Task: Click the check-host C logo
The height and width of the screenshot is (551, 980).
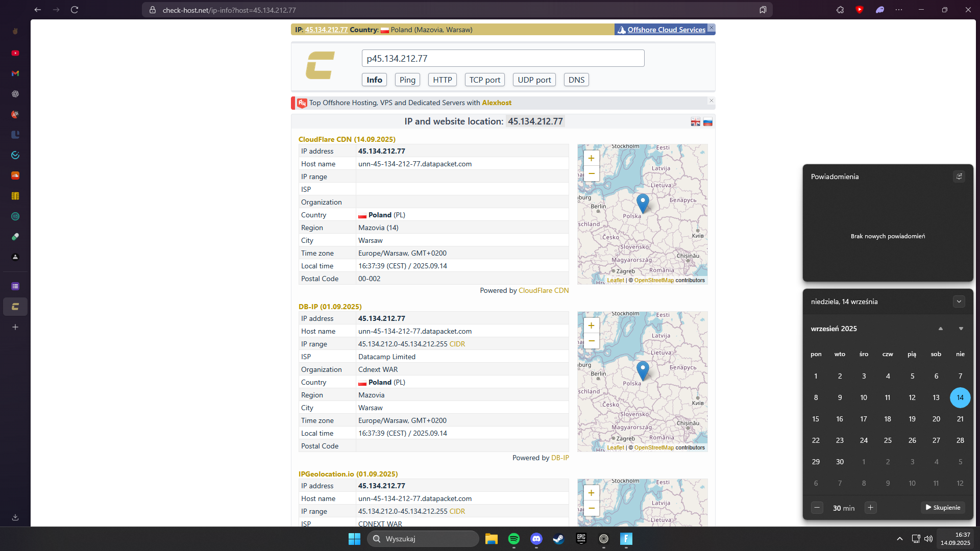Action: tap(320, 65)
